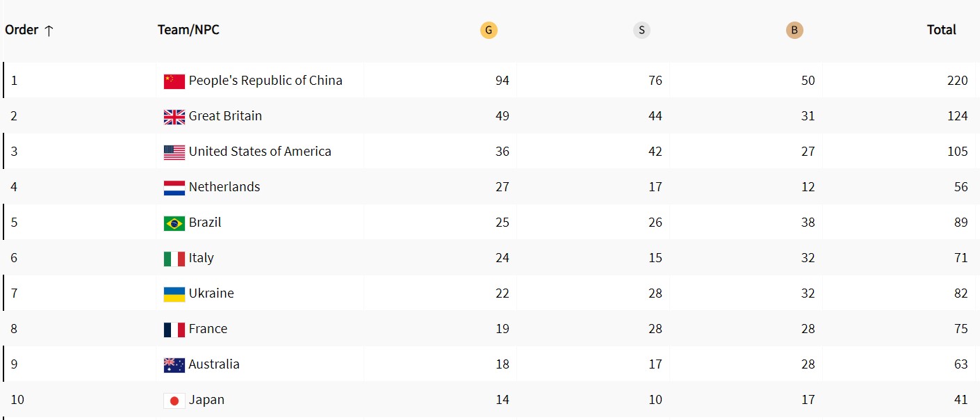
Task: Sort by Team/NPC column header
Action: tap(188, 30)
